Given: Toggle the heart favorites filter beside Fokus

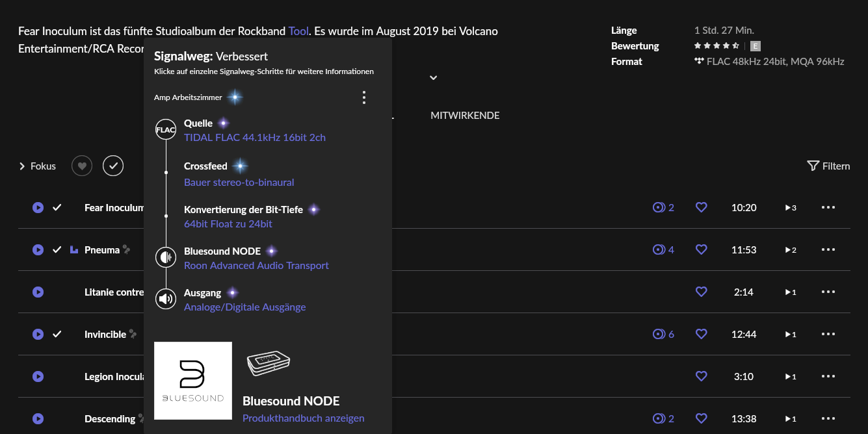Looking at the screenshot, I should coord(82,166).
